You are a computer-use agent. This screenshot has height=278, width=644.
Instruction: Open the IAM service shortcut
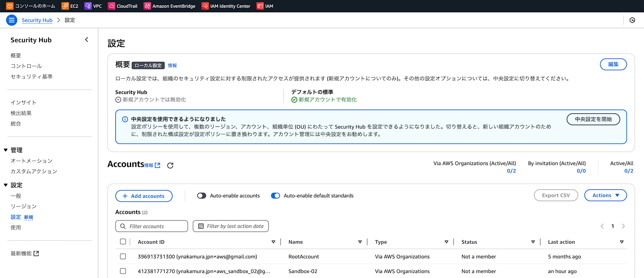[x=265, y=6]
